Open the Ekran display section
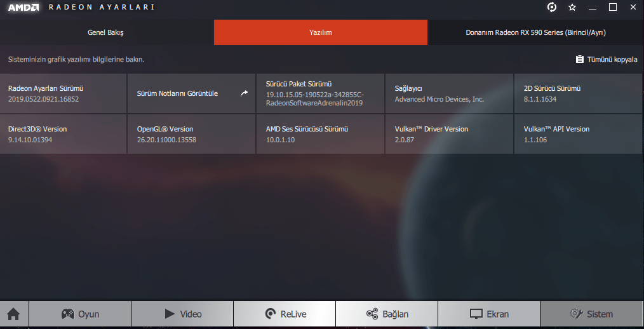Image resolution: width=644 pixels, height=329 pixels. click(489, 314)
